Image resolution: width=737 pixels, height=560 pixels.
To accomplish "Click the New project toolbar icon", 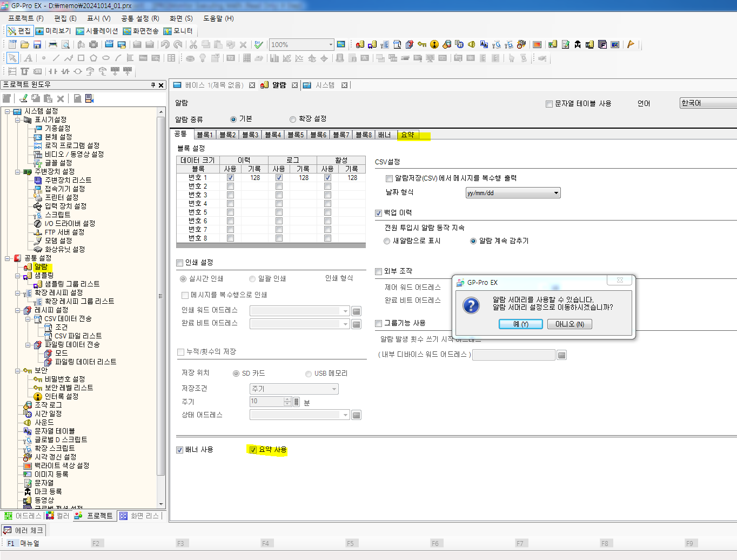I will [12, 44].
